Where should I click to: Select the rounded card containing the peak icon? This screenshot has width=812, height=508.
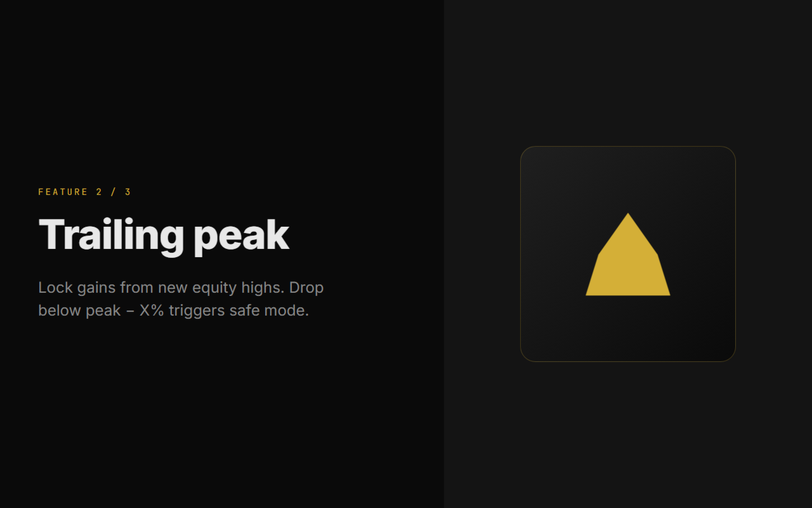pos(628,254)
